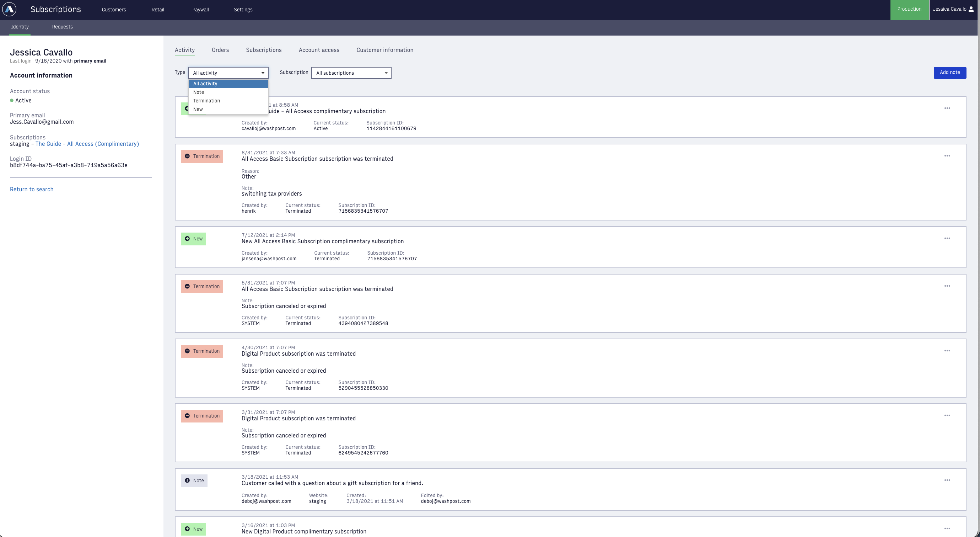Select New option in Type list
The image size is (980, 537).
point(228,109)
